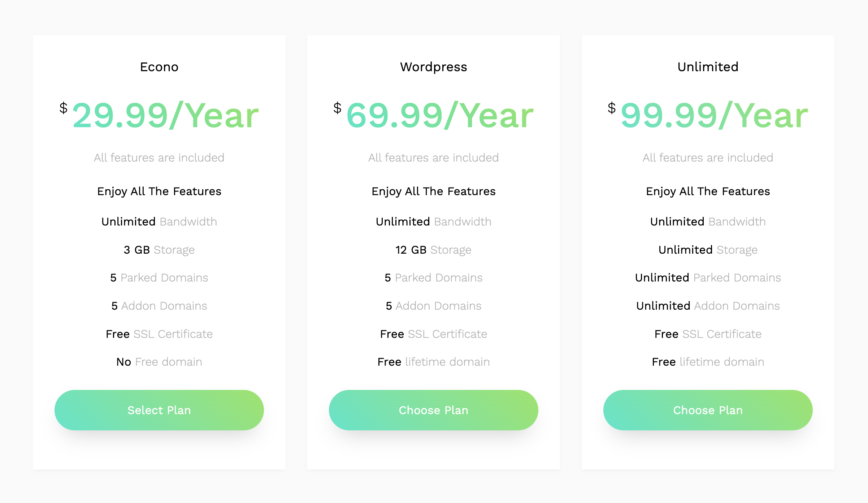The height and width of the screenshot is (503, 868).
Task: Click Unlimited Addon Domains feature
Action: pyautogui.click(x=708, y=306)
